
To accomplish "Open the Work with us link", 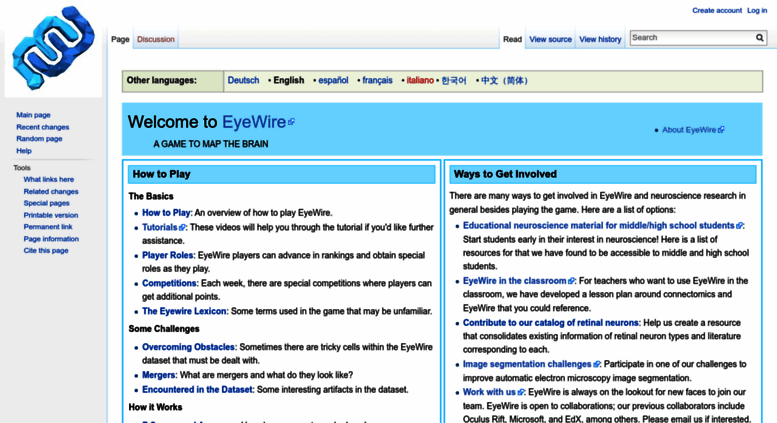I will point(489,392).
